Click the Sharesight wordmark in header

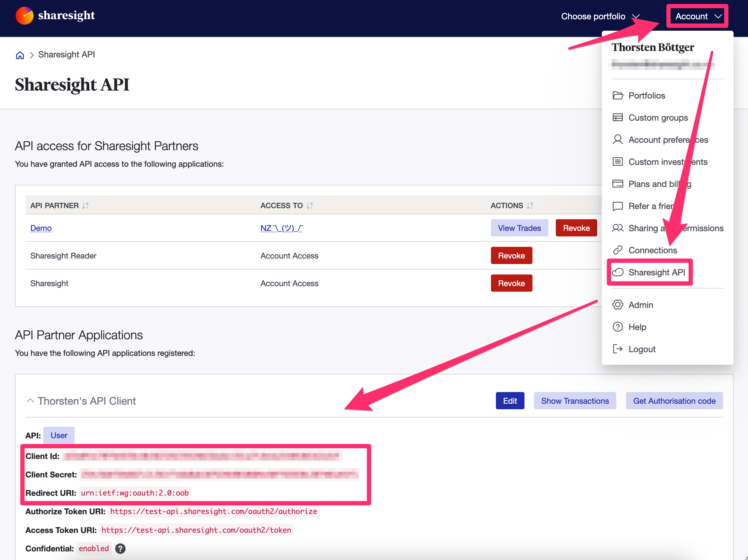[x=66, y=16]
